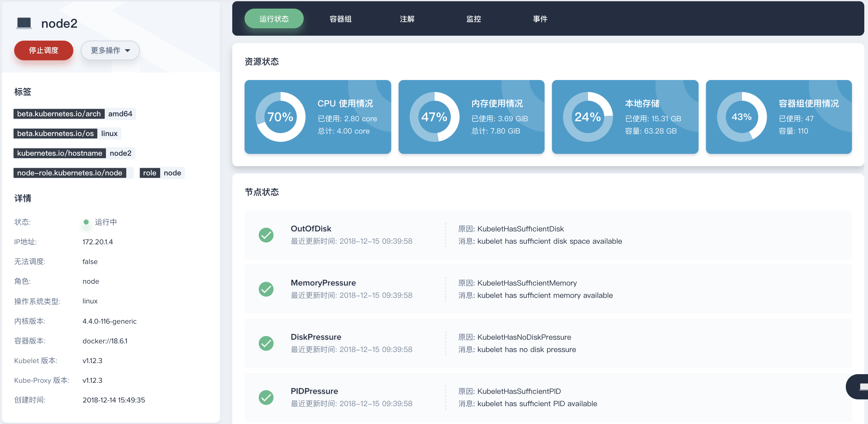Click the 已使用: 2.80 core text
This screenshot has width=868, height=424.
(x=347, y=119)
